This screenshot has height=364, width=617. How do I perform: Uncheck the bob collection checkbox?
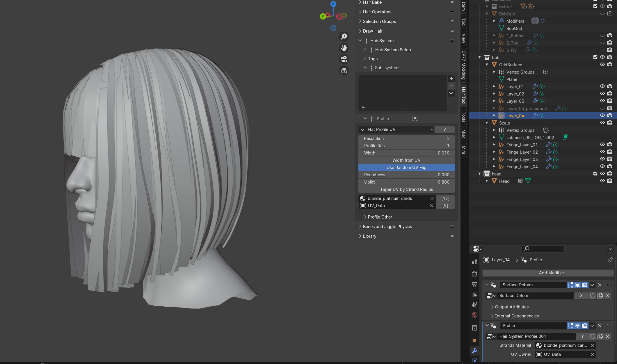coord(595,57)
